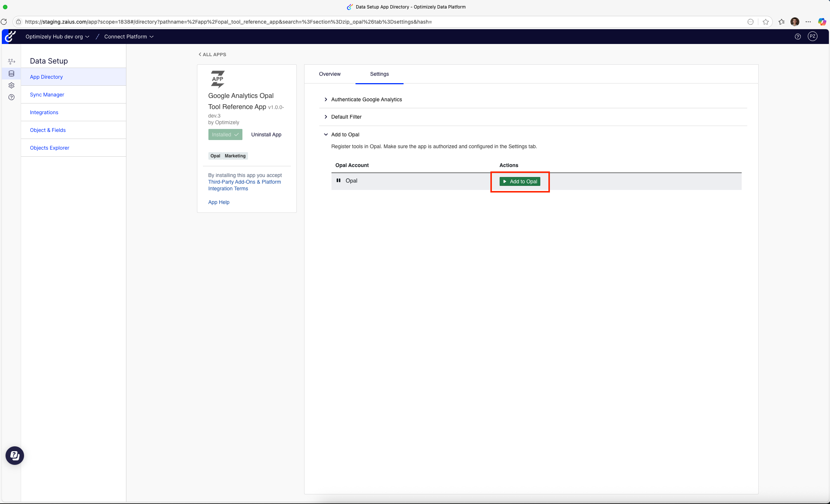
Task: Open the Optimizely Hub dev org dropdown
Action: pos(57,37)
